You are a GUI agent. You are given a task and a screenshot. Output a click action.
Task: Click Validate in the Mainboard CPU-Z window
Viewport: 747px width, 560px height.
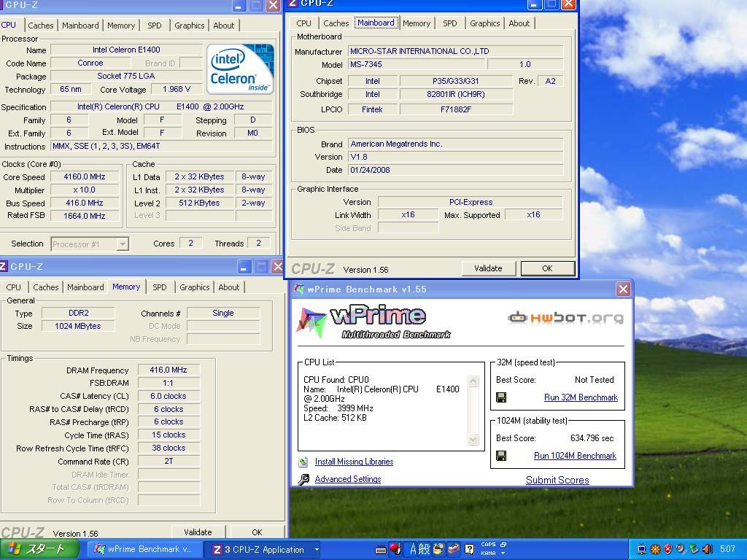pos(488,268)
